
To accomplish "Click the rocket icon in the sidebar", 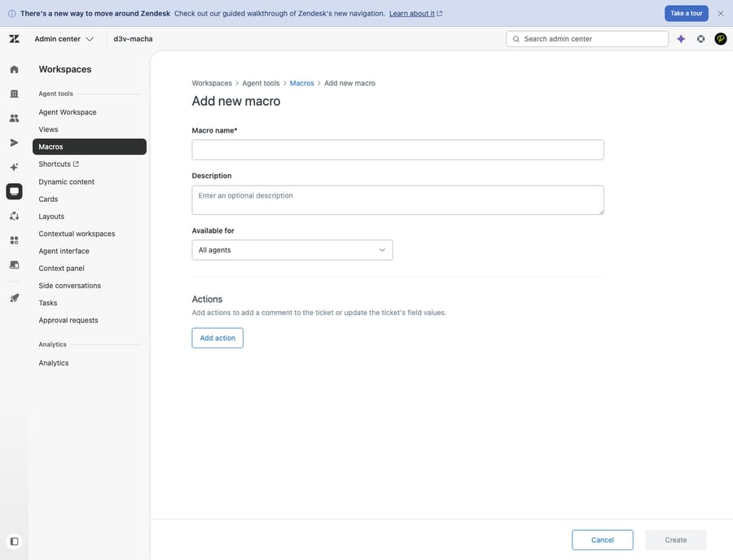I will tap(15, 298).
